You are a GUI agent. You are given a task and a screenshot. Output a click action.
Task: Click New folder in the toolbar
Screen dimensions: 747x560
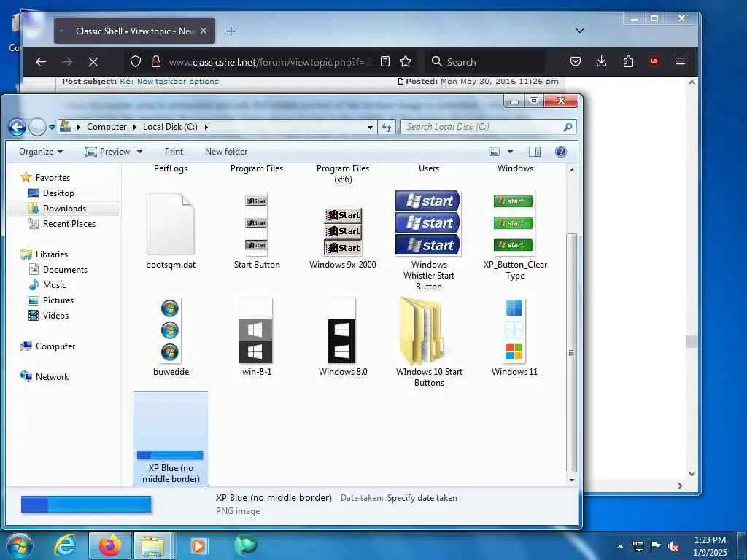tap(226, 152)
